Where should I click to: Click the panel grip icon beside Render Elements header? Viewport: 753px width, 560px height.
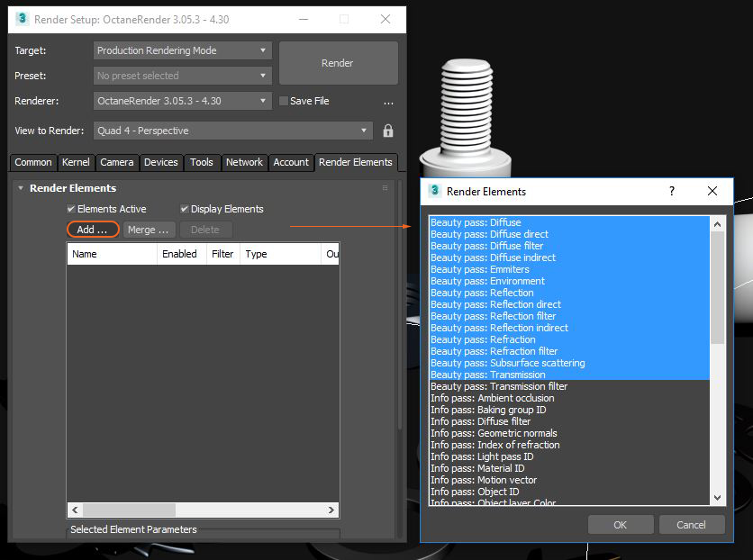click(386, 187)
